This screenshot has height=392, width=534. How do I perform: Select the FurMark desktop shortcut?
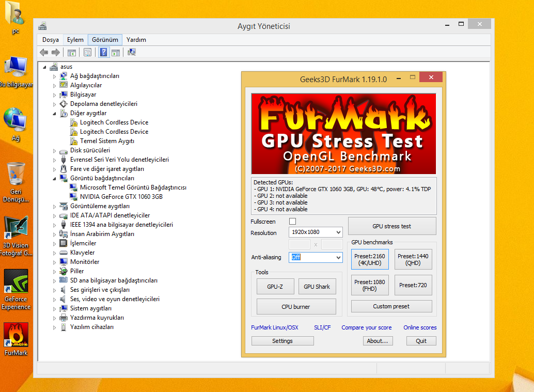click(x=15, y=339)
